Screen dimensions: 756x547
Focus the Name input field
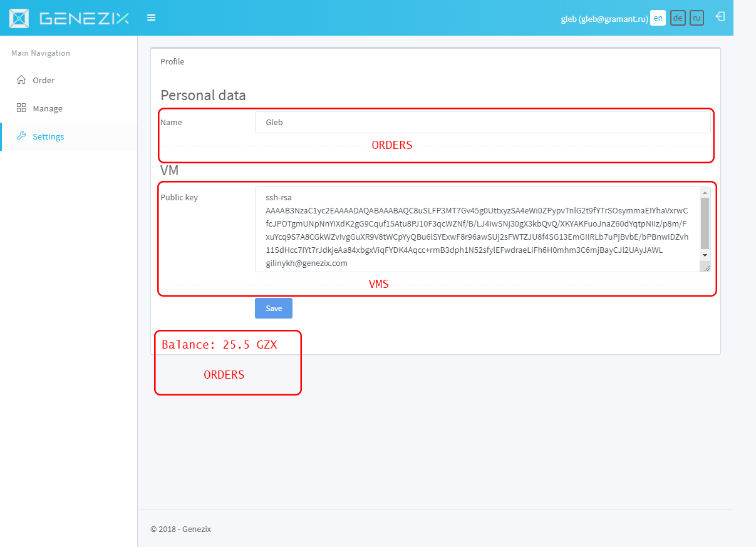click(482, 123)
